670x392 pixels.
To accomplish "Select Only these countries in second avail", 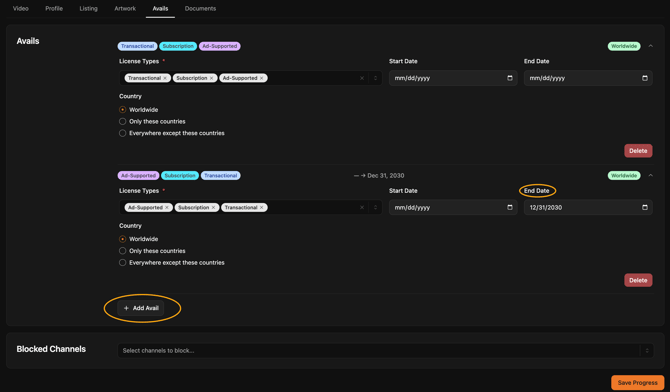I will click(x=123, y=251).
